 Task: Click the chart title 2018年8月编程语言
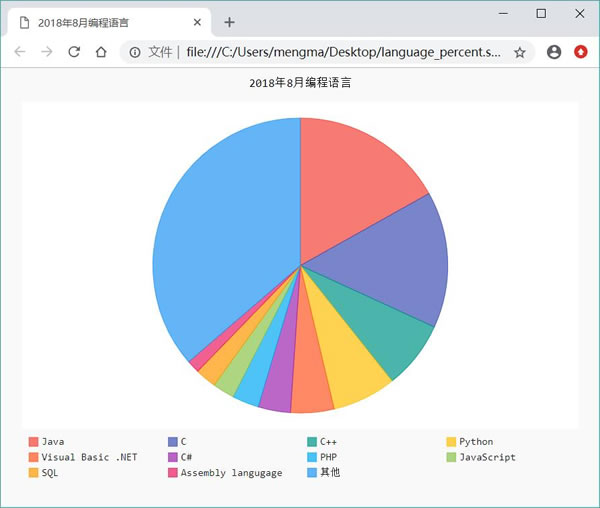click(x=300, y=83)
